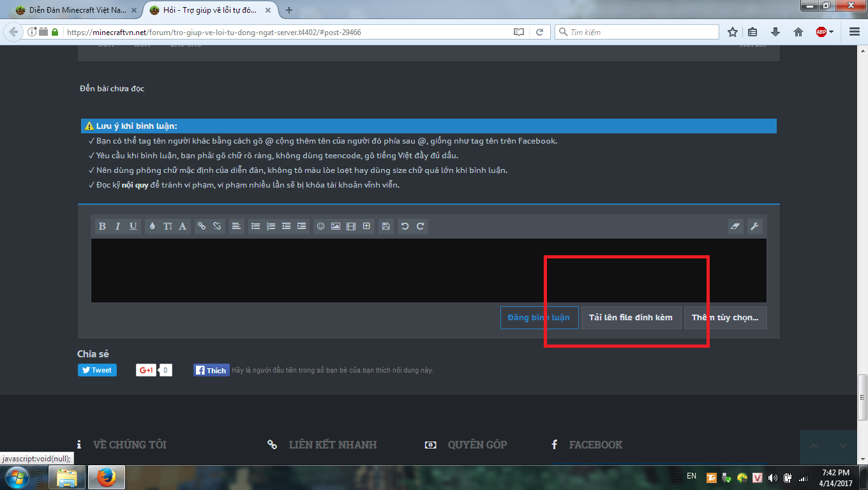Close the Hỏi - Trợ giúp tab

pos(267,10)
